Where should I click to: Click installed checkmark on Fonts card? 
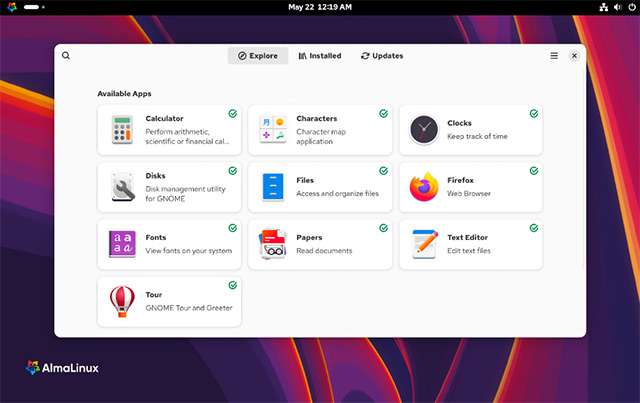coord(233,228)
